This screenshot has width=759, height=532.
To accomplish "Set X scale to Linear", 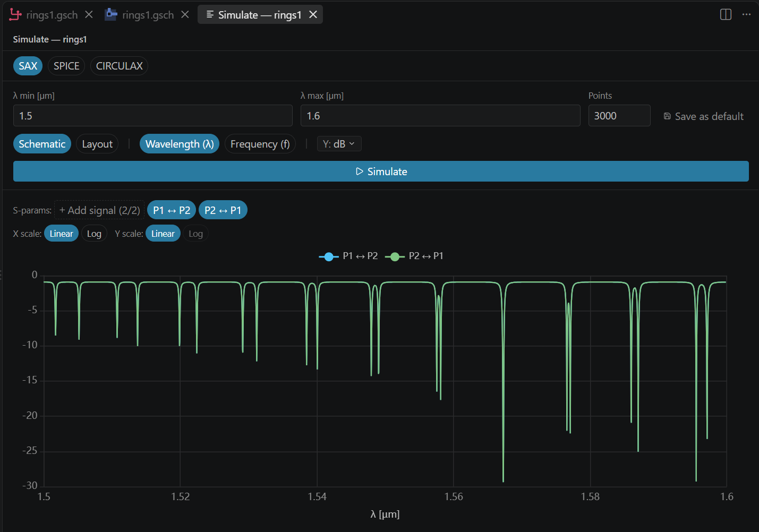I will coord(61,234).
